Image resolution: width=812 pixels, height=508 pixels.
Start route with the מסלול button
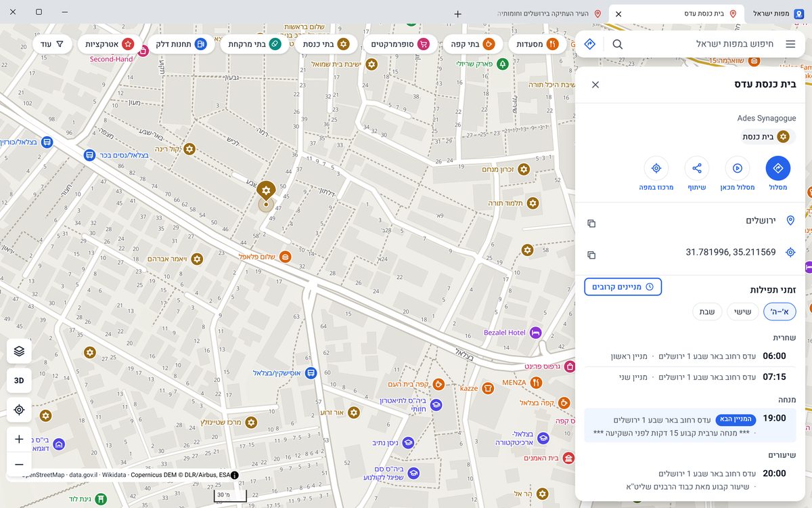tap(778, 168)
